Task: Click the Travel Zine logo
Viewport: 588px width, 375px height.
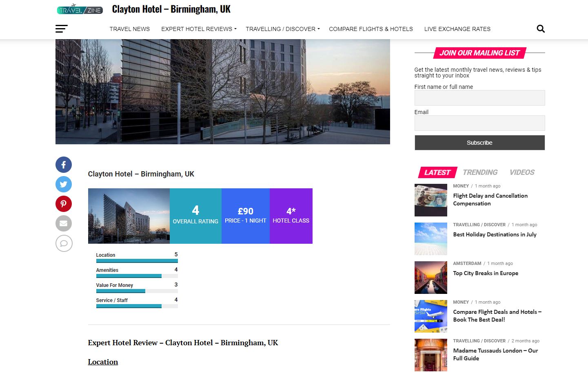Action: tap(80, 9)
